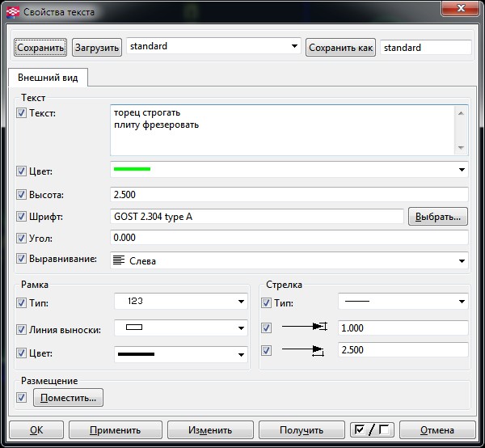
Task: Click the Отмена button
Action: pyautogui.click(x=437, y=429)
